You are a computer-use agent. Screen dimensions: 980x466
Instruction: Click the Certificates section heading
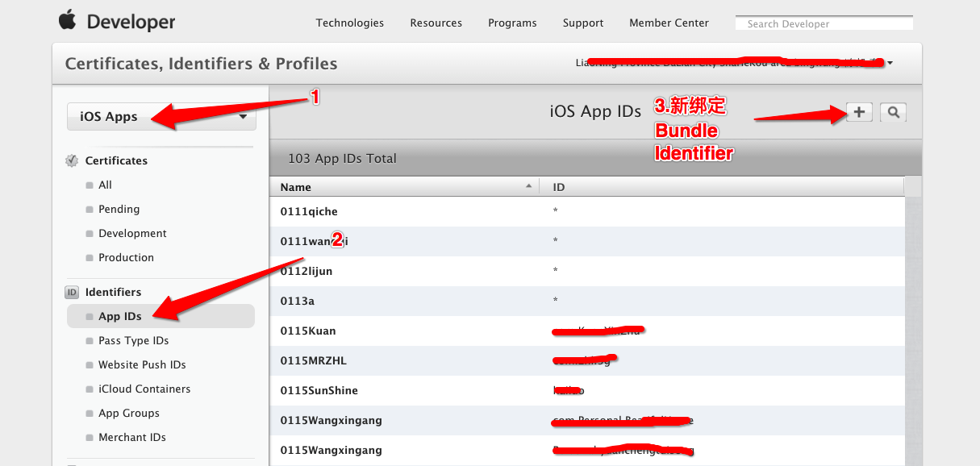(x=116, y=160)
